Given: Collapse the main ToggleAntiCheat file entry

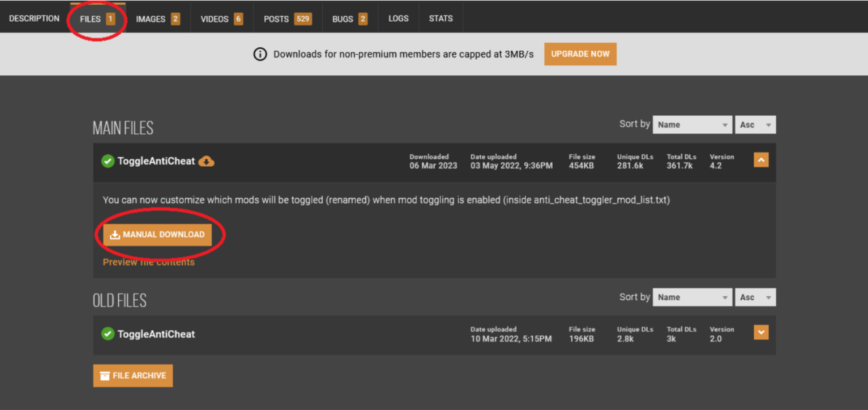Looking at the screenshot, I should [761, 160].
